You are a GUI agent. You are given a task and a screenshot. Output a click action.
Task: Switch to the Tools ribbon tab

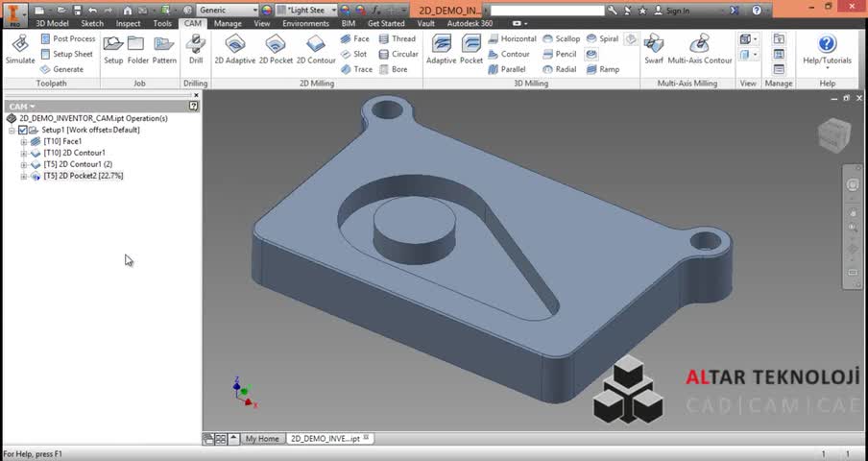pos(162,23)
